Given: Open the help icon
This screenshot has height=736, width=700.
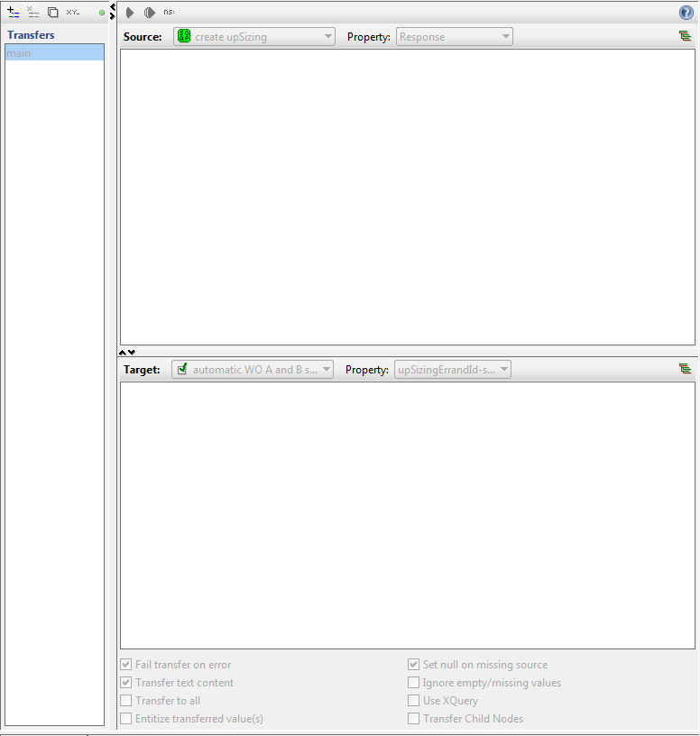Looking at the screenshot, I should coord(686,13).
